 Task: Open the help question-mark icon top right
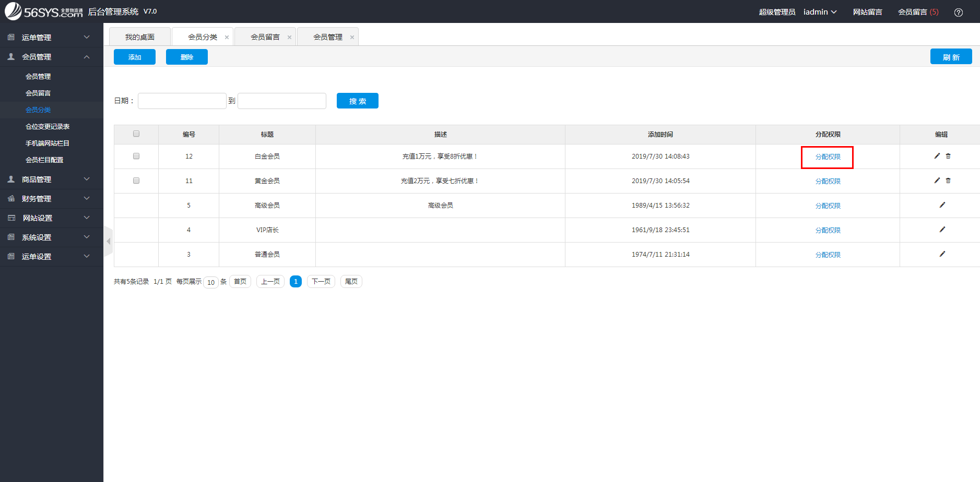coord(959,12)
